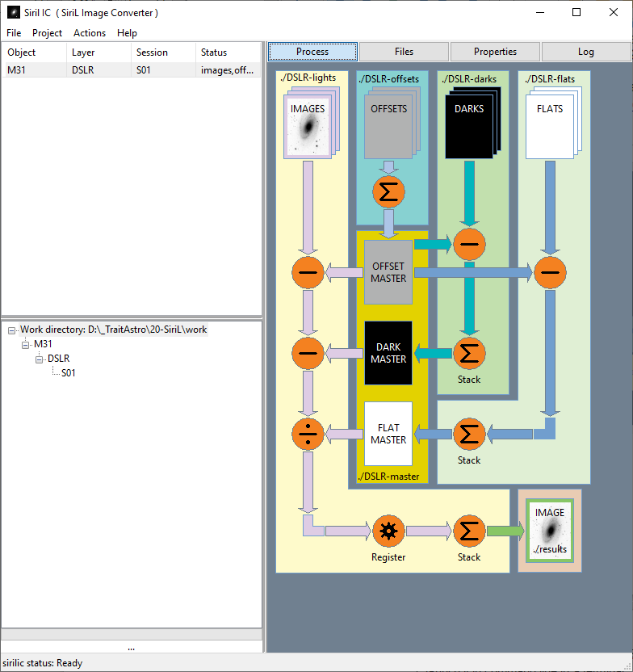Select the M31 cell in the object list

click(34, 69)
